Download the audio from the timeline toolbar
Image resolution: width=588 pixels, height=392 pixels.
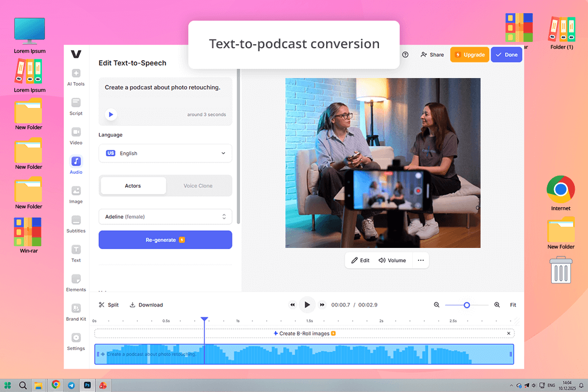coord(146,305)
